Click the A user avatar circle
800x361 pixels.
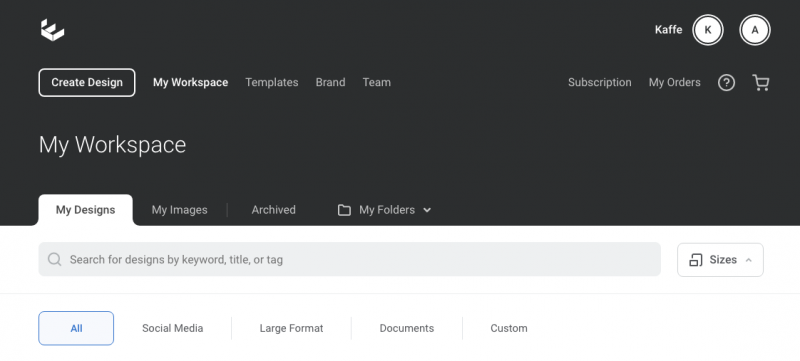coord(755,30)
